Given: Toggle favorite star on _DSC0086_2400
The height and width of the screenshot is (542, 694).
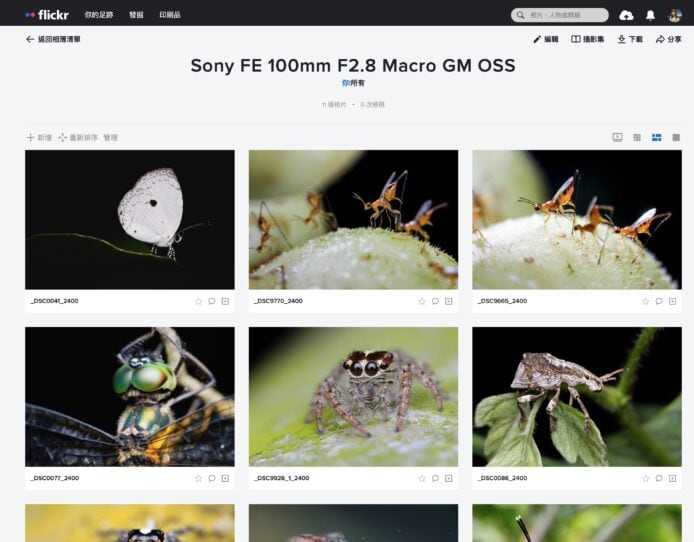Looking at the screenshot, I should coord(646,478).
